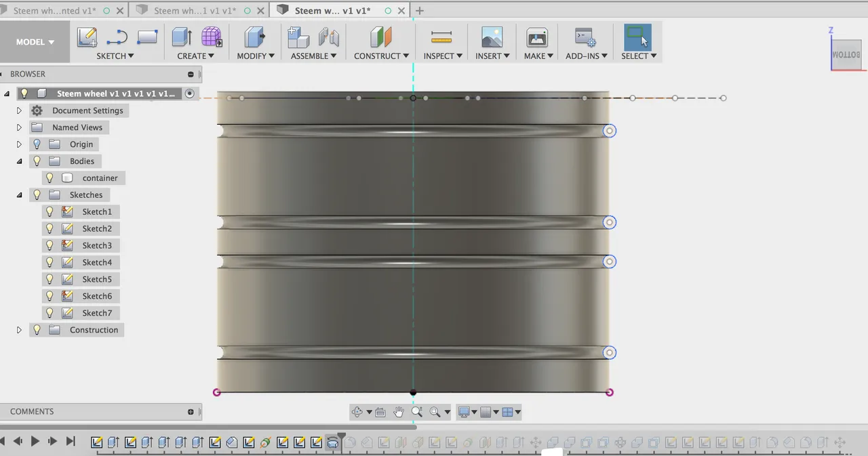
Task: Open the Display Settings monitor icon
Action: click(x=464, y=412)
